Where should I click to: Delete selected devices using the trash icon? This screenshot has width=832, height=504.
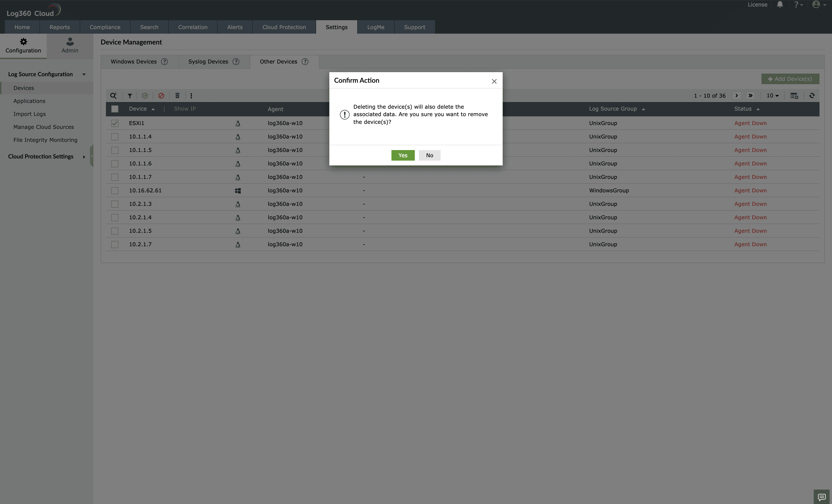pyautogui.click(x=177, y=96)
